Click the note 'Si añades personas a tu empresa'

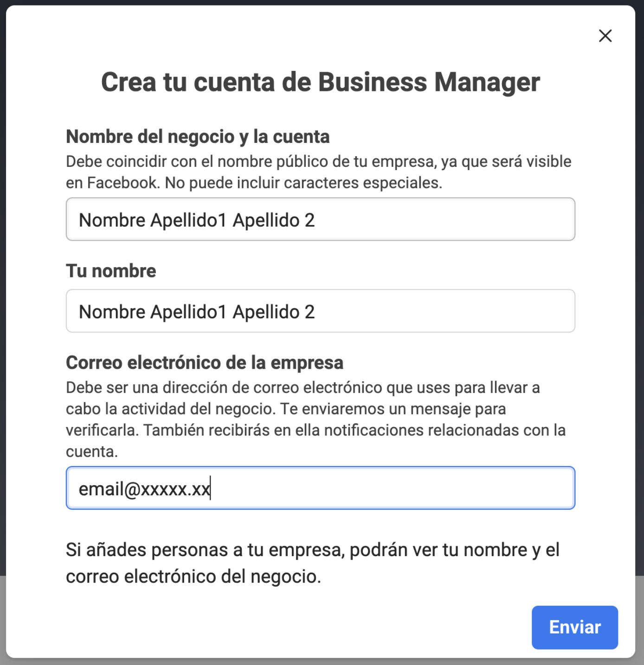(313, 563)
